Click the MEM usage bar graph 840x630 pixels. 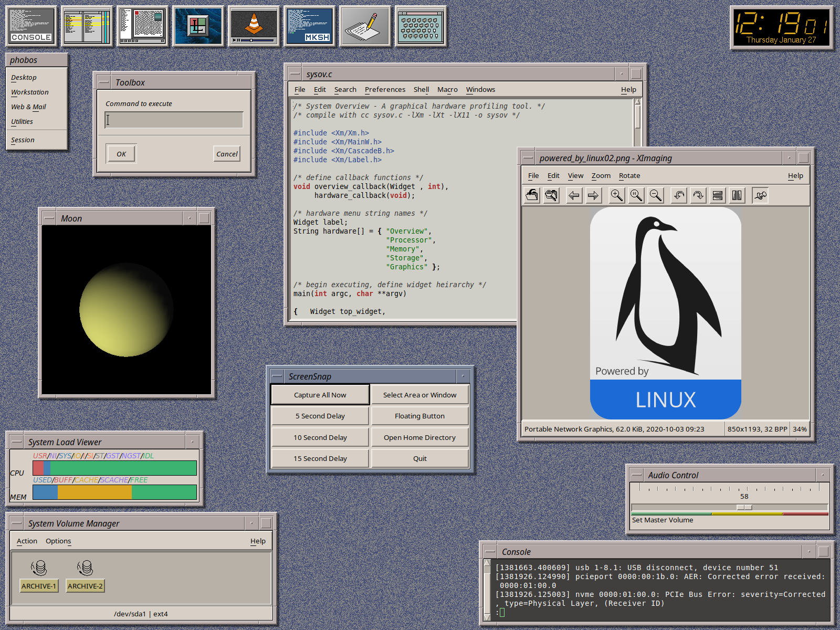point(114,492)
